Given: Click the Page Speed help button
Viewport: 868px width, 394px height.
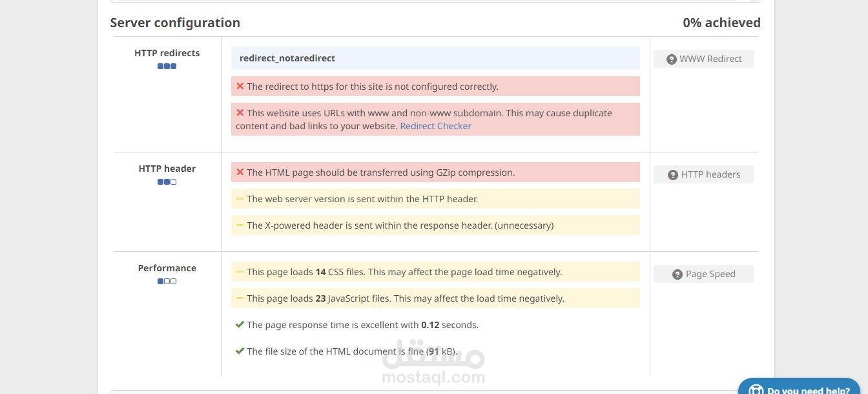Looking at the screenshot, I should tap(703, 274).
